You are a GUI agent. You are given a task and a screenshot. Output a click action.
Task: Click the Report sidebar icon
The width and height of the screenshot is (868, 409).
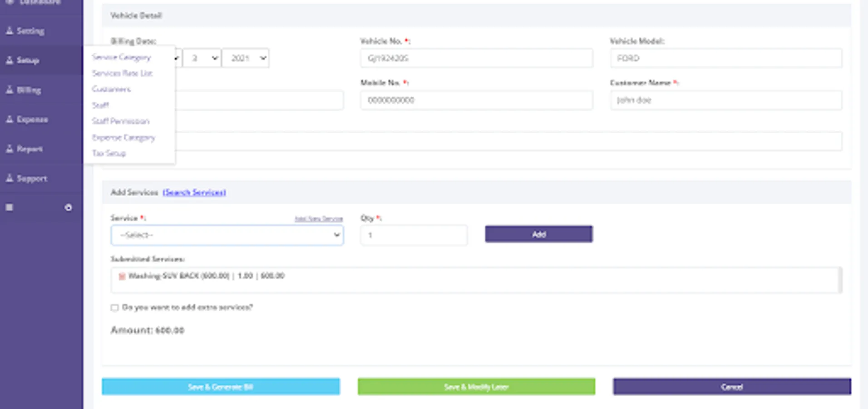tap(9, 149)
